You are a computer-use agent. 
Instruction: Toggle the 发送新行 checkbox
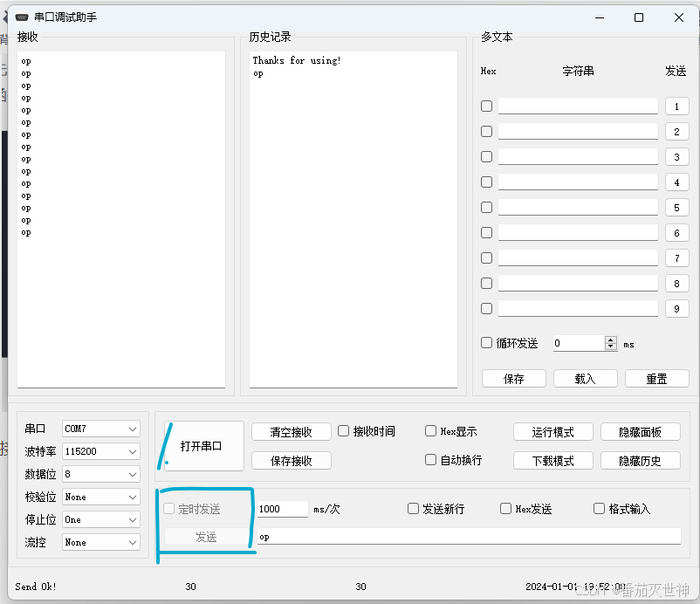point(414,509)
